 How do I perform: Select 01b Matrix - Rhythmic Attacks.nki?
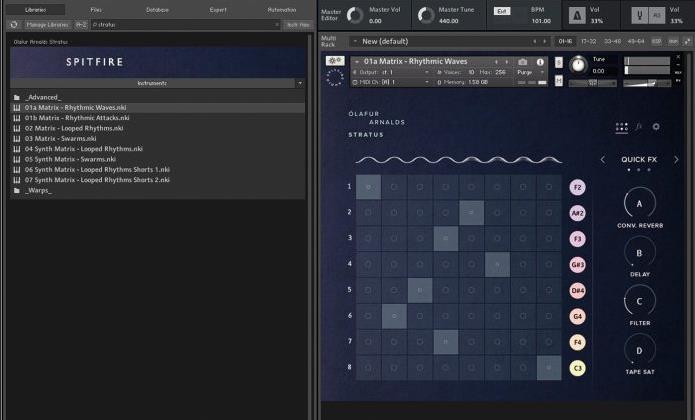[x=157, y=118]
